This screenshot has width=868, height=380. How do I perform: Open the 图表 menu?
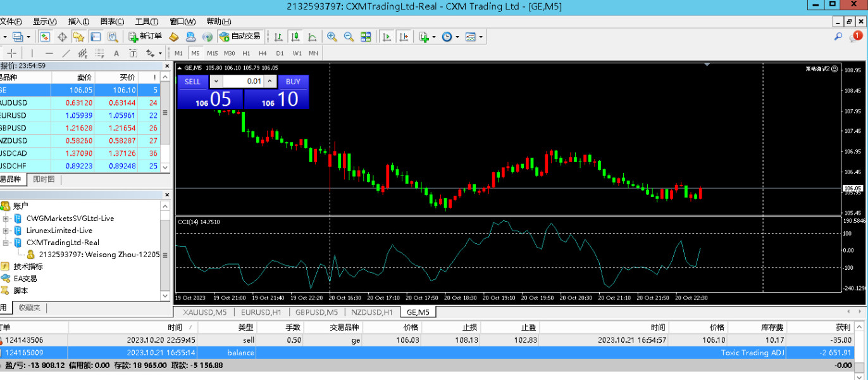point(112,22)
